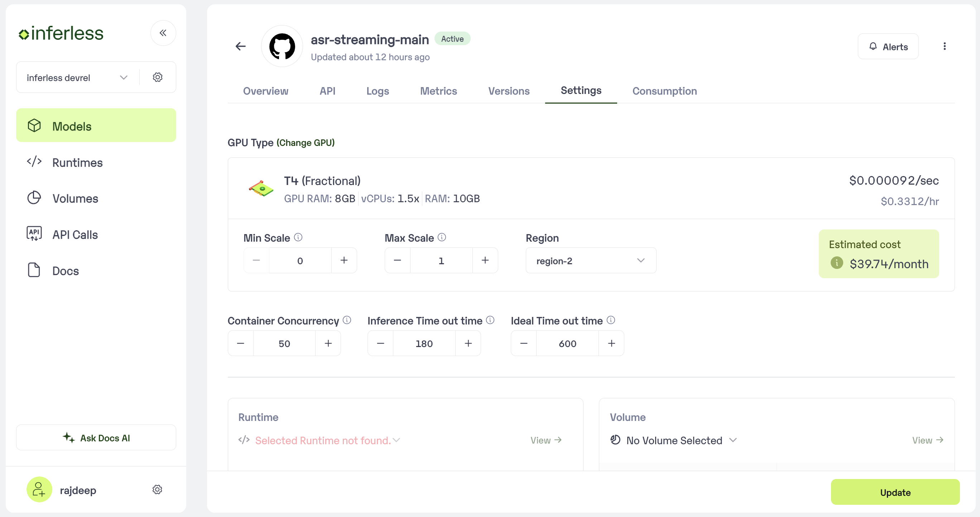Increase Max Scale with plus button

point(485,260)
